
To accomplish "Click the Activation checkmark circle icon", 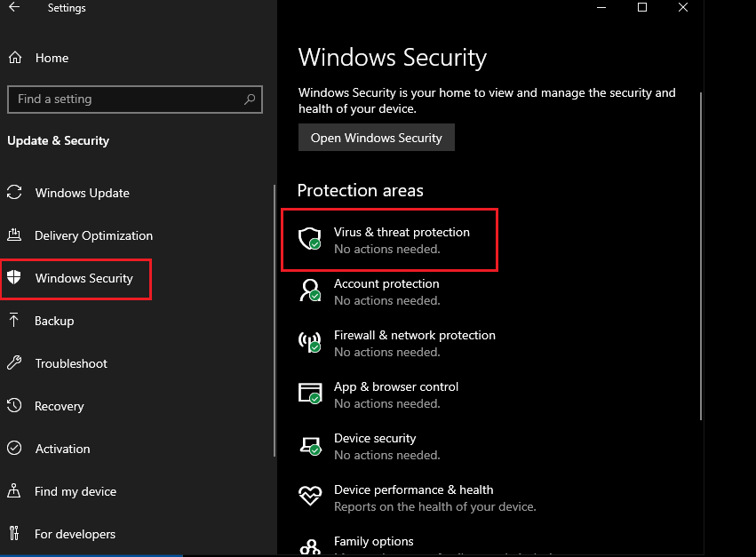I will point(14,448).
